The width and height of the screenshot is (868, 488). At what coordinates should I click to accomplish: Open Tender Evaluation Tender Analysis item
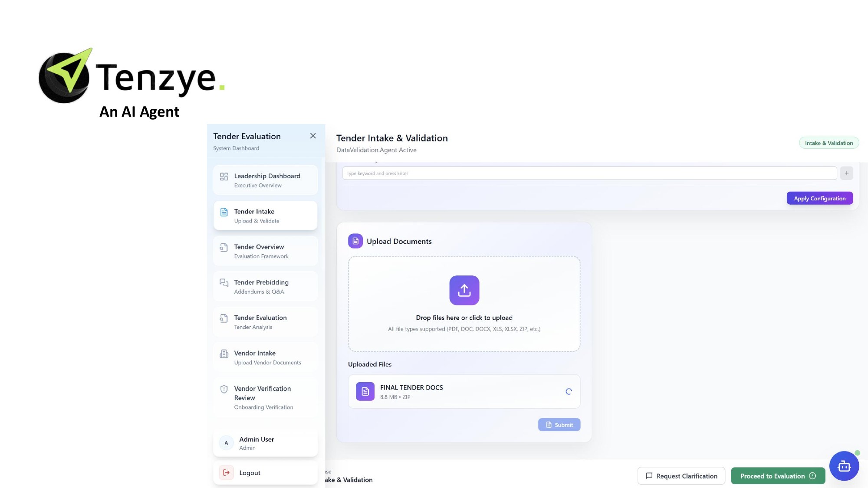(265, 322)
